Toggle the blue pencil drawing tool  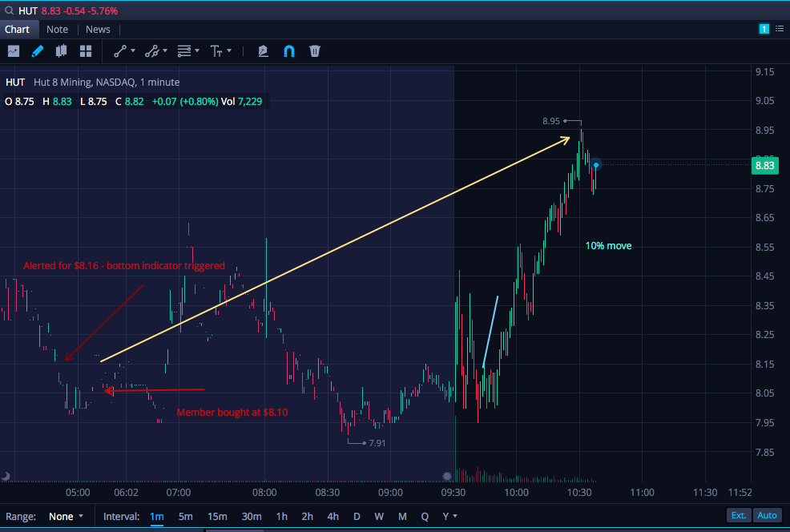38,51
